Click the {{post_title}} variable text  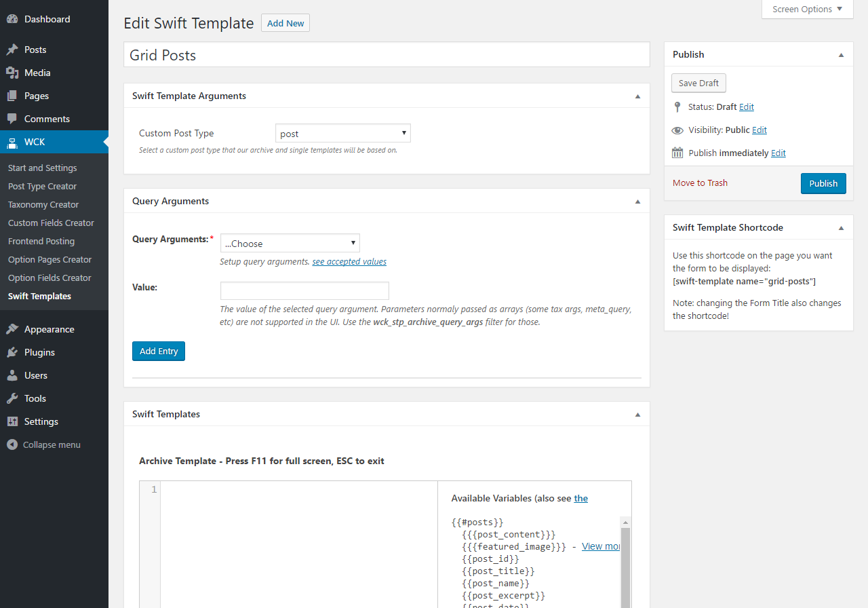click(x=498, y=571)
